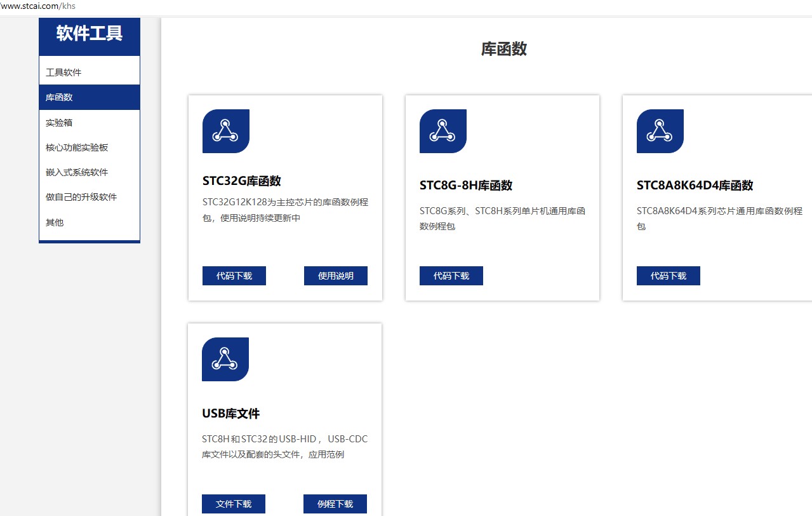Click the 库函数 page heading
This screenshot has height=516, width=812.
pos(504,49)
